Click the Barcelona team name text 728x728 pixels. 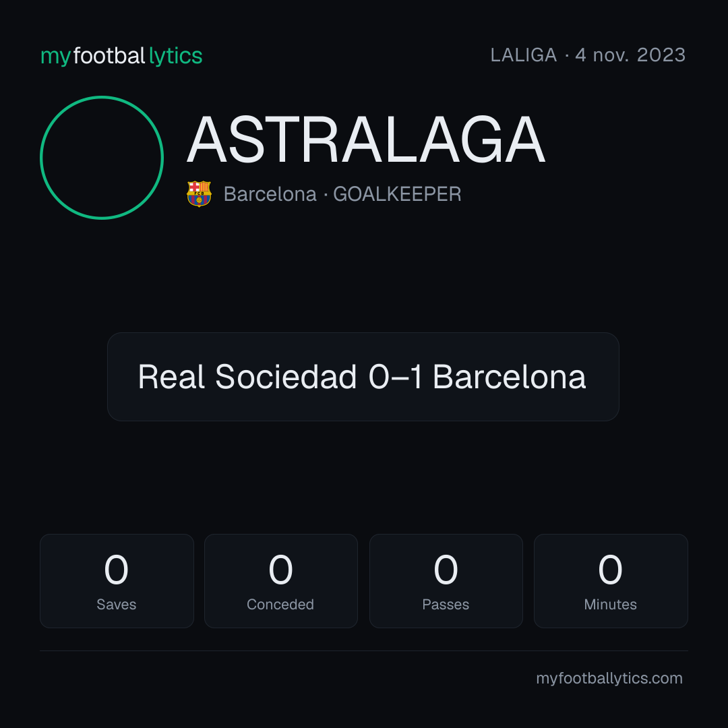click(x=270, y=194)
